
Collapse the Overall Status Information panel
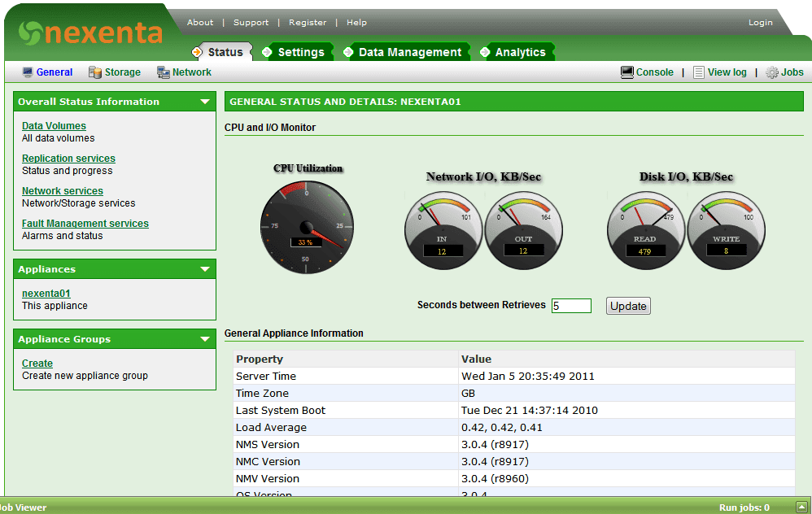[205, 102]
